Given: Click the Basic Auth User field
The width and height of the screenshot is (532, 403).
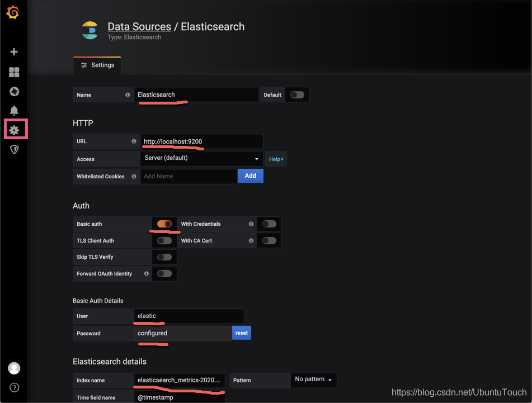Looking at the screenshot, I should click(x=189, y=316).
